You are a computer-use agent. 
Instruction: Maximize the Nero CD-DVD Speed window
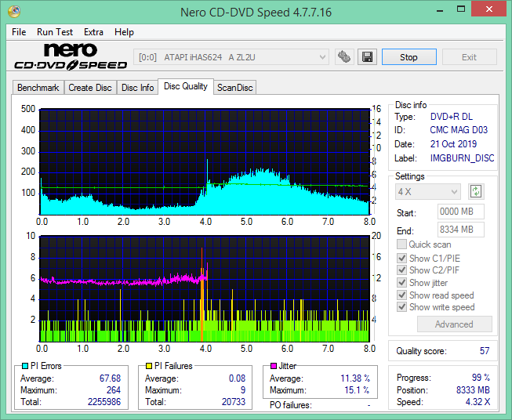[x=461, y=9]
